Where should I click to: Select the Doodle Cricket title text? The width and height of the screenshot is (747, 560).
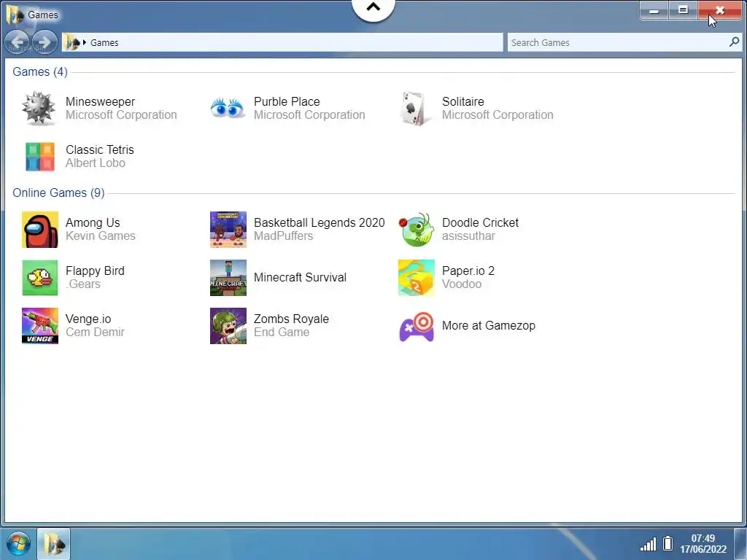480,222
